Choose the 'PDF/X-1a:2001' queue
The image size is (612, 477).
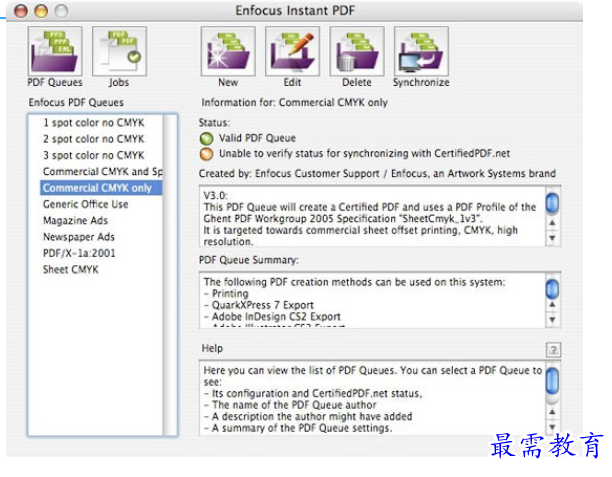coord(101,253)
